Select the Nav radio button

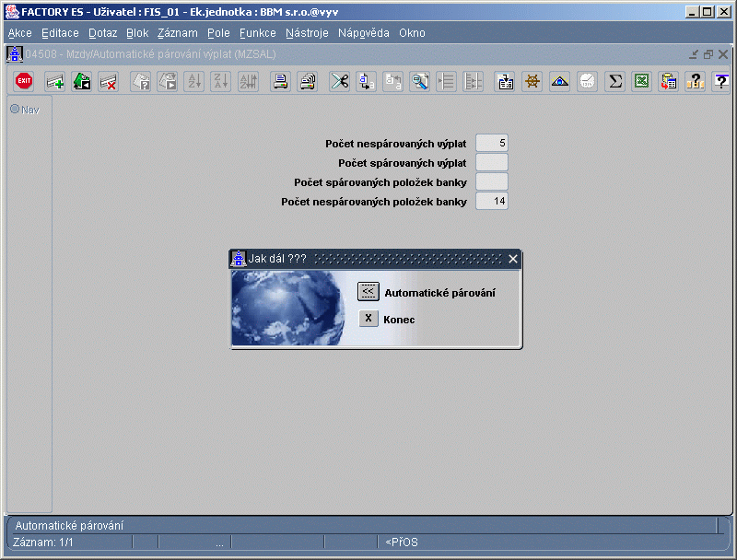15,109
